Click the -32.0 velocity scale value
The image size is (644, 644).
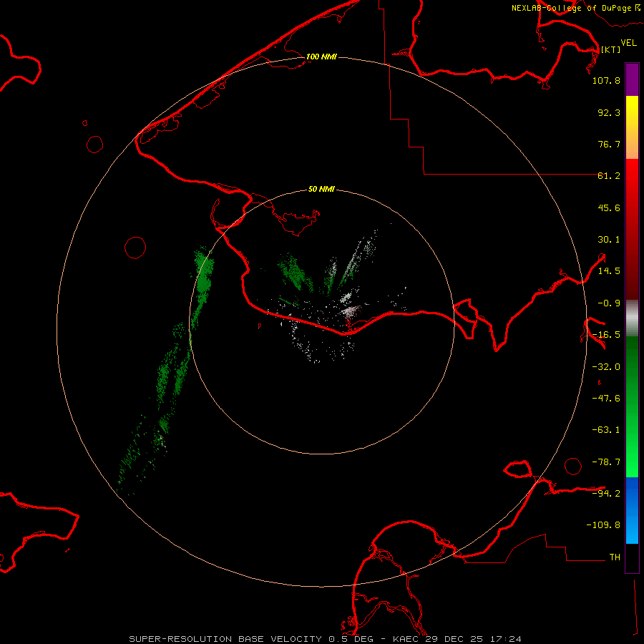[606, 367]
